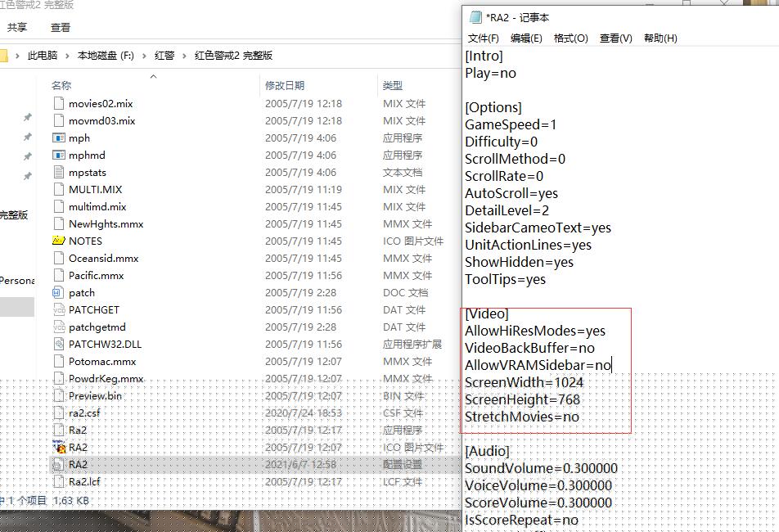The image size is (779, 532).
Task: Click the Notepad icon in title bar
Action: click(x=475, y=17)
